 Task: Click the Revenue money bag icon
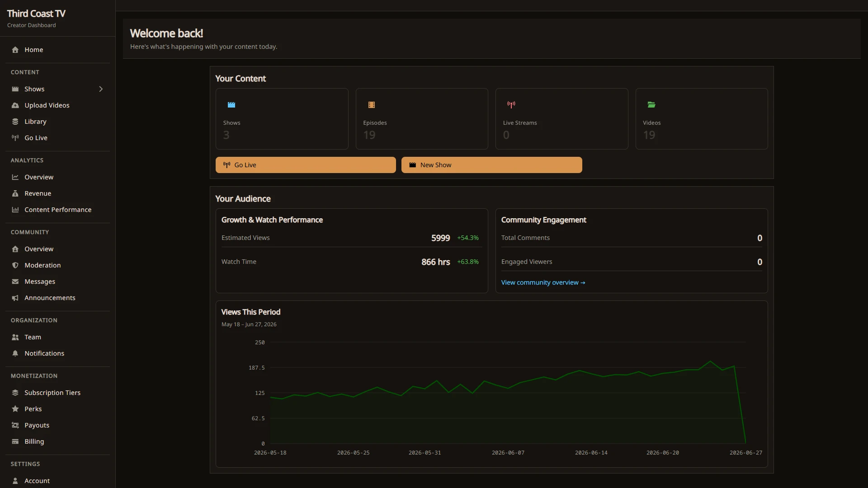pyautogui.click(x=15, y=193)
